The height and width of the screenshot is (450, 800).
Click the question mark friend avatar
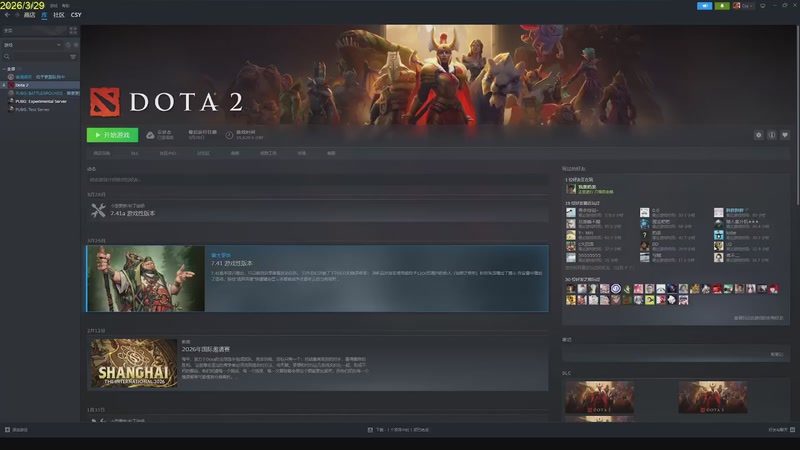pos(644,235)
